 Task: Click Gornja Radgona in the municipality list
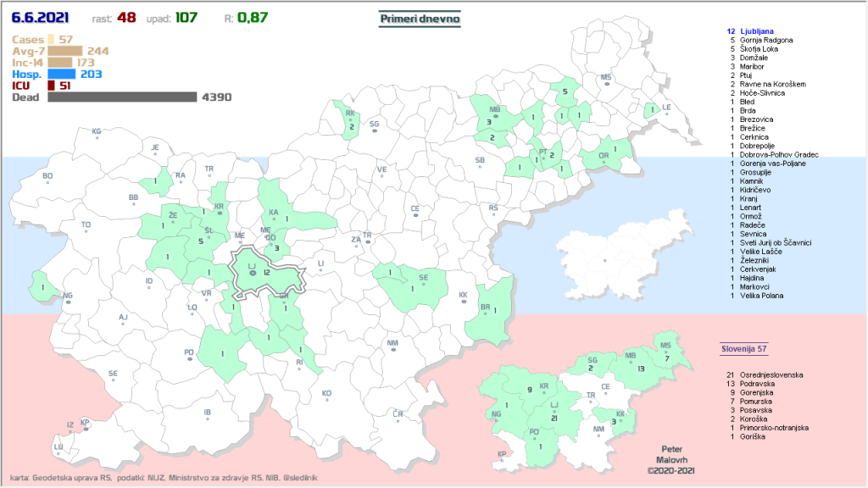point(766,40)
